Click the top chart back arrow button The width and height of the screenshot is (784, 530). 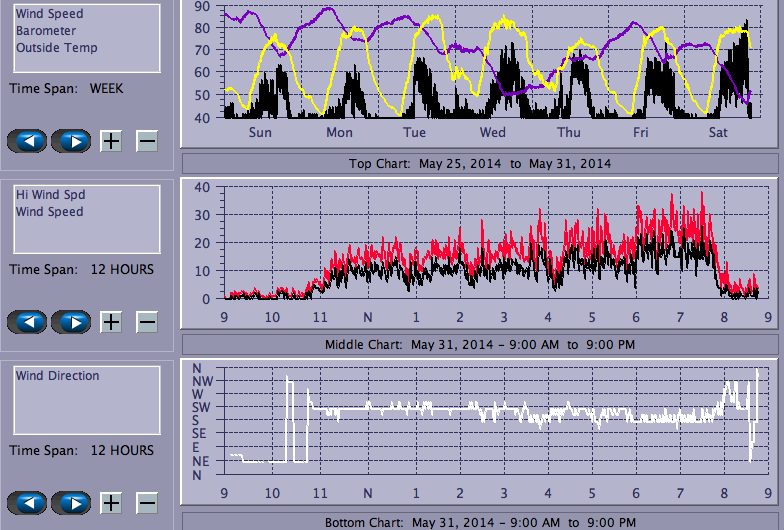[31, 140]
